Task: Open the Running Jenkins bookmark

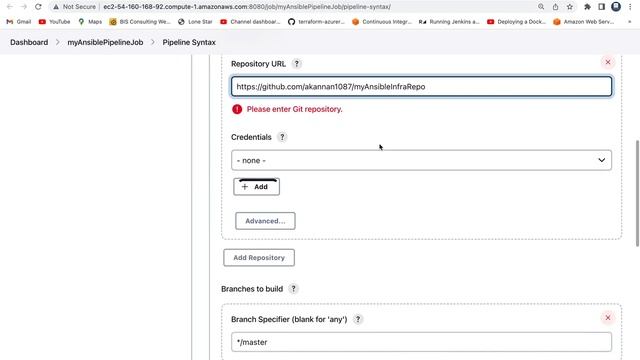Action: tap(449, 22)
